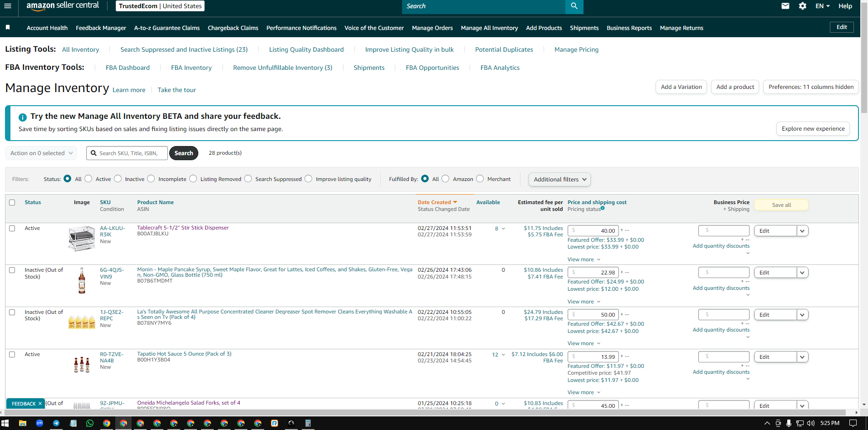
Task: Expand View more in the Tapatio Hot Sauce row
Action: coord(584,392)
